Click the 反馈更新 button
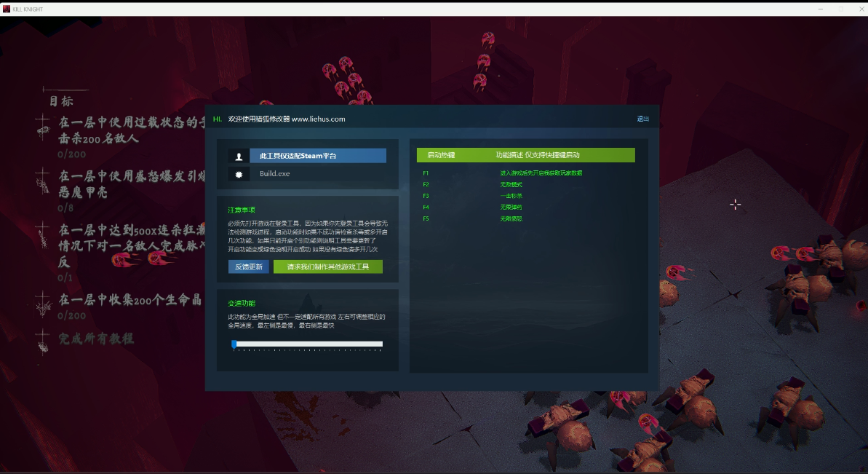The width and height of the screenshot is (868, 474). pyautogui.click(x=249, y=267)
